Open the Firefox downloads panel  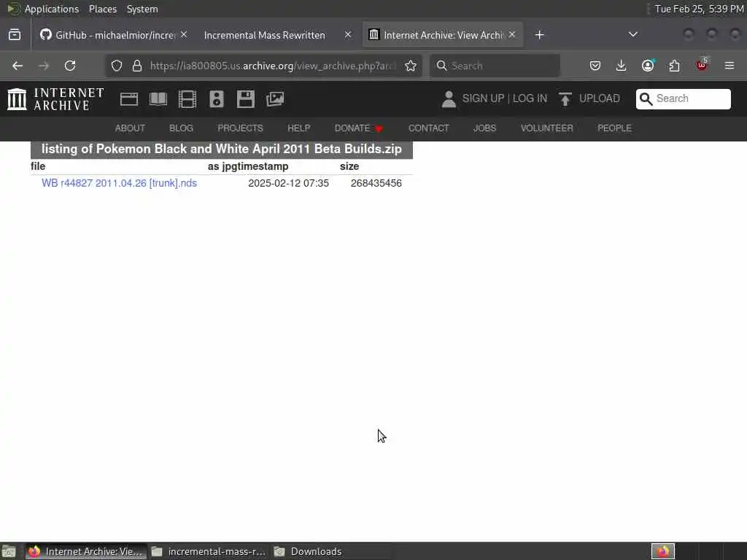coord(622,66)
